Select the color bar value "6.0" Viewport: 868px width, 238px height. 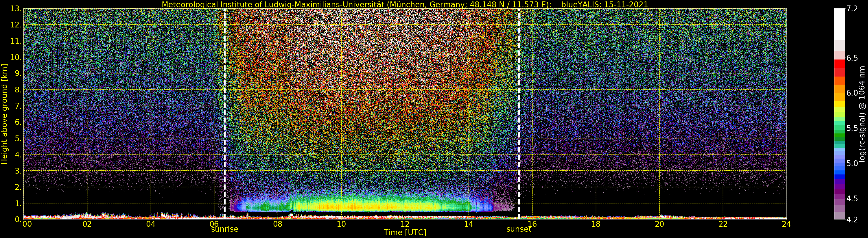(852, 93)
